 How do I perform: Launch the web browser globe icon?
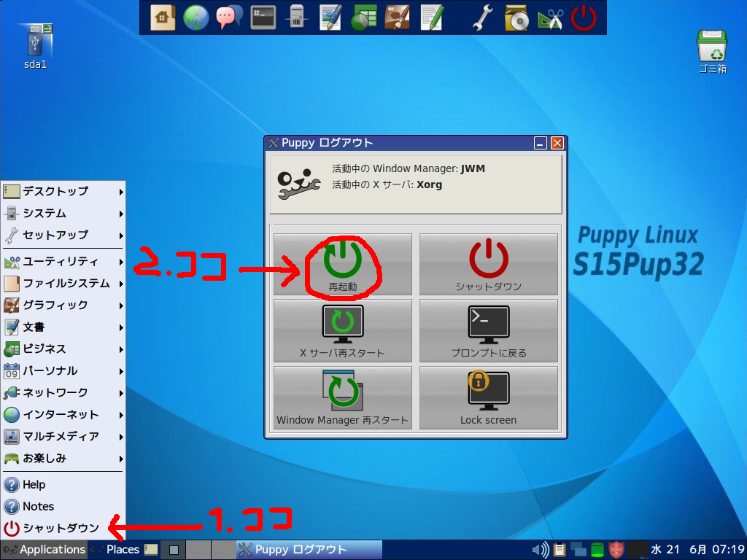coord(196,17)
